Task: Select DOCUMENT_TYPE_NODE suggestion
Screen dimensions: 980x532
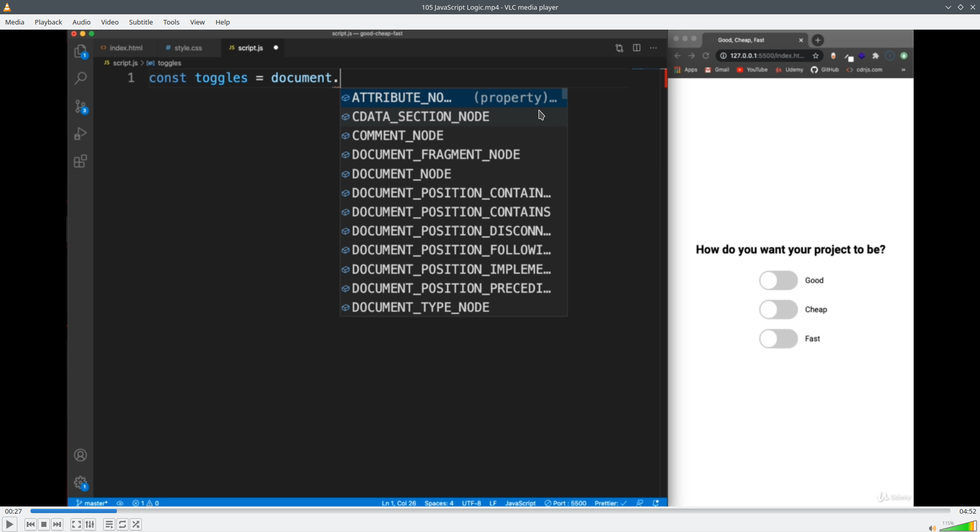Action: pyautogui.click(x=454, y=307)
